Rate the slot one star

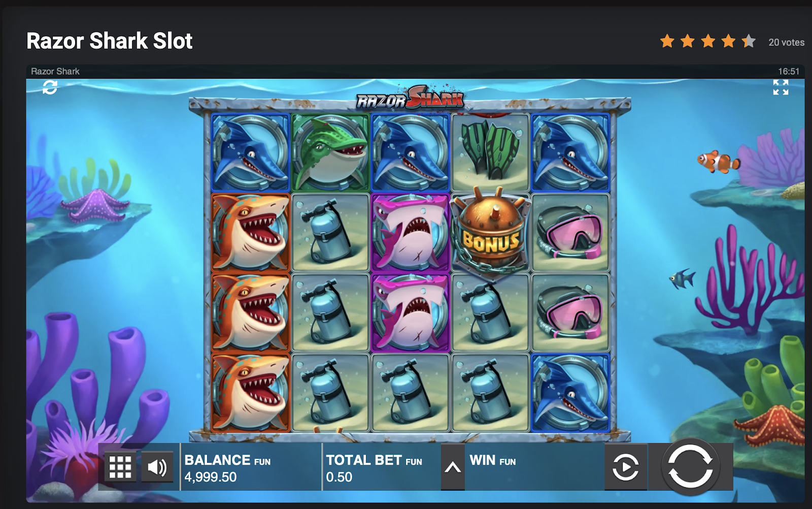(667, 41)
